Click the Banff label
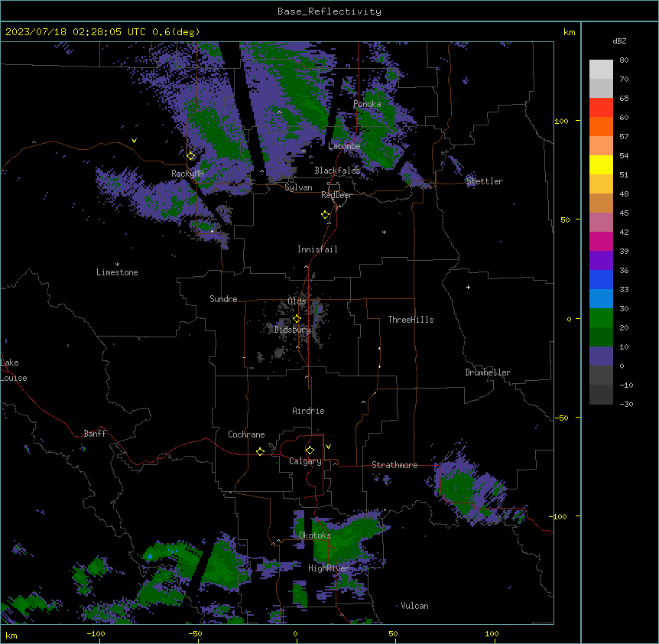The image size is (659, 644). click(x=95, y=434)
